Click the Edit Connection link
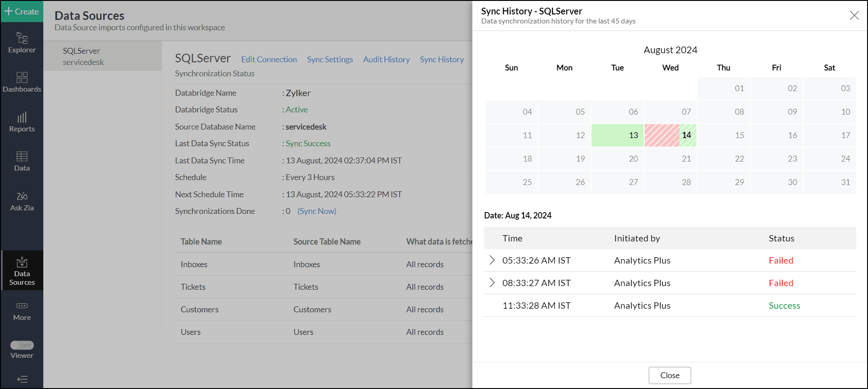Viewport: 868px width, 389px height. 269,60
